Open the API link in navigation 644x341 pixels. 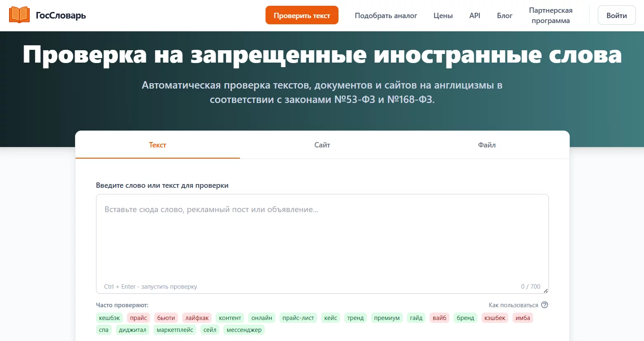click(x=475, y=16)
